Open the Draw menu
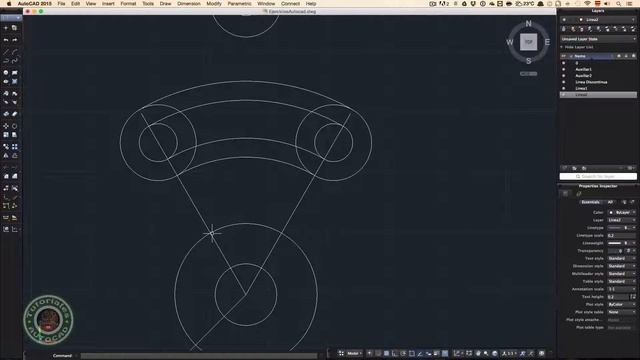Viewport: 640px width, 360px height. click(x=165, y=4)
